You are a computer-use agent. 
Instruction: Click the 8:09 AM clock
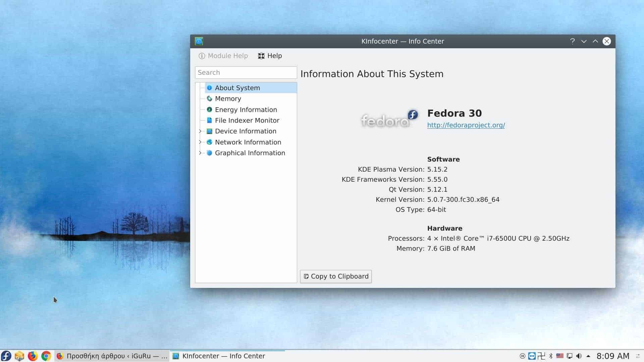[613, 356]
